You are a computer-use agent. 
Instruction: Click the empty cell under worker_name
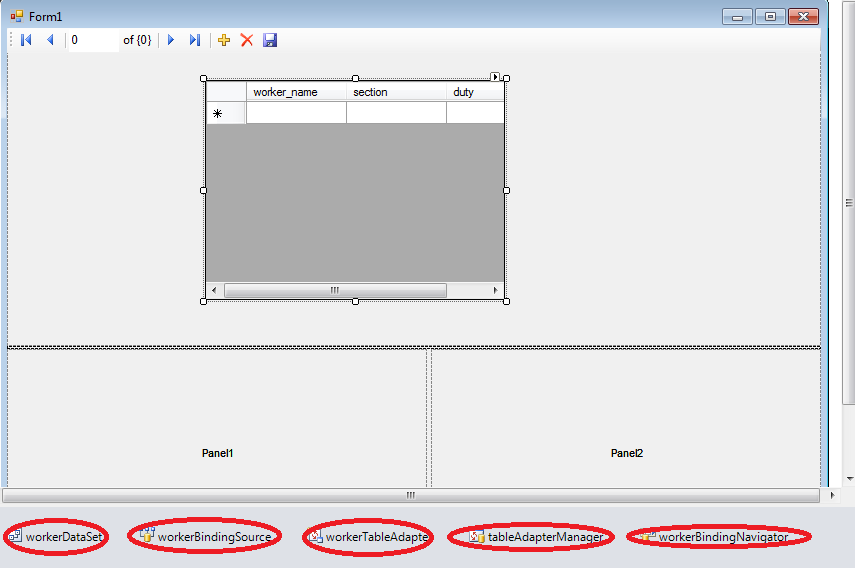296,113
